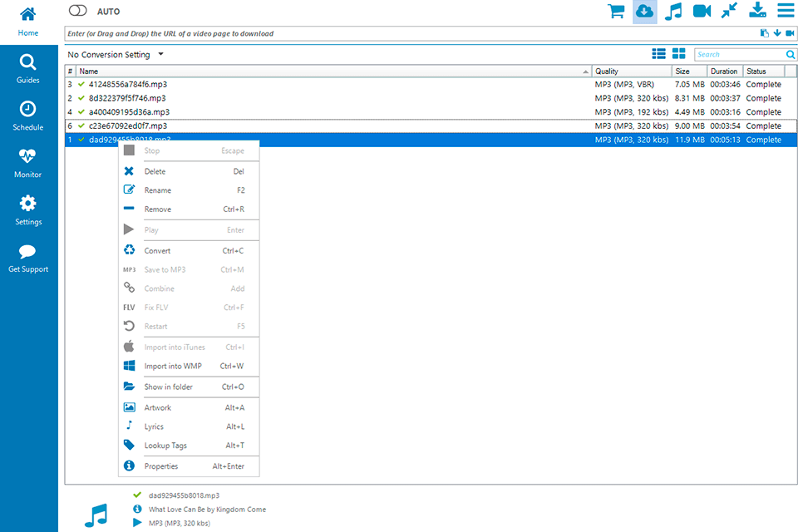Click the URL entry field

pyautogui.click(x=407, y=34)
